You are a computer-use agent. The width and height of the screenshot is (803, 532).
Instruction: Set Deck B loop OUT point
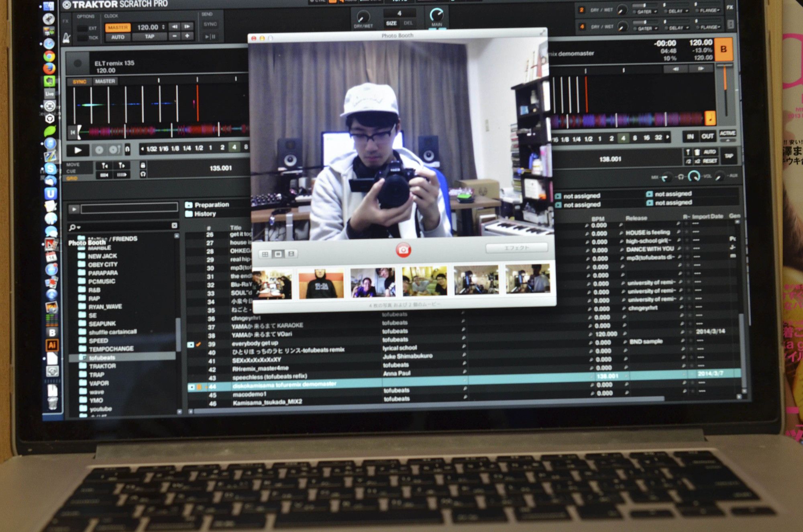pos(707,137)
